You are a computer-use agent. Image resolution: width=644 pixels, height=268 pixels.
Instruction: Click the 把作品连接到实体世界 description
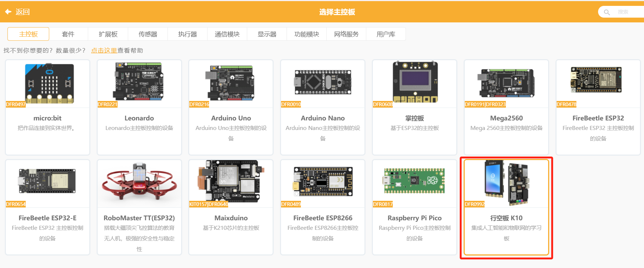click(47, 128)
